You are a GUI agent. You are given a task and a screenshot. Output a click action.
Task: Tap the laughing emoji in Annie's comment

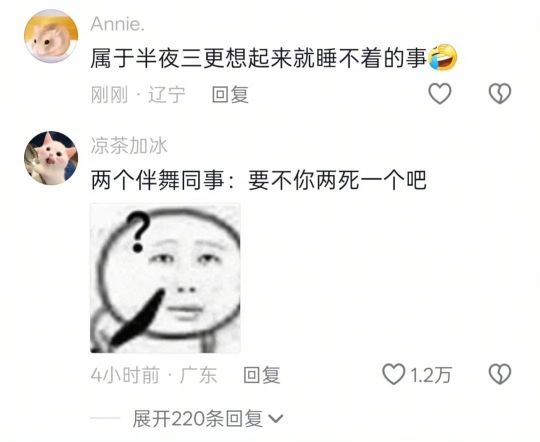pos(443,58)
